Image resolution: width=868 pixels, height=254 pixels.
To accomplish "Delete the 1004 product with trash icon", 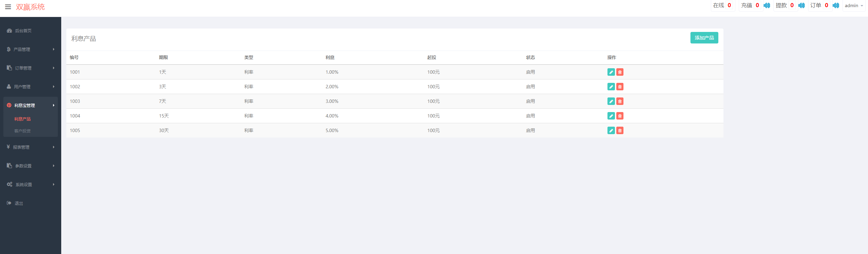I will (620, 116).
